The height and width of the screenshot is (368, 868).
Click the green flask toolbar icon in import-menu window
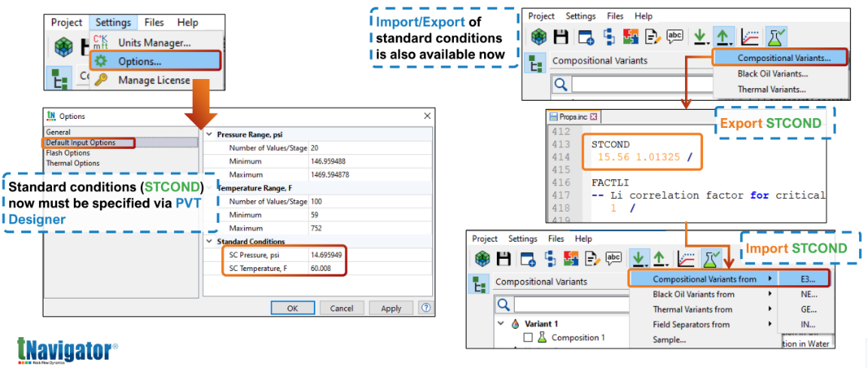(x=711, y=258)
